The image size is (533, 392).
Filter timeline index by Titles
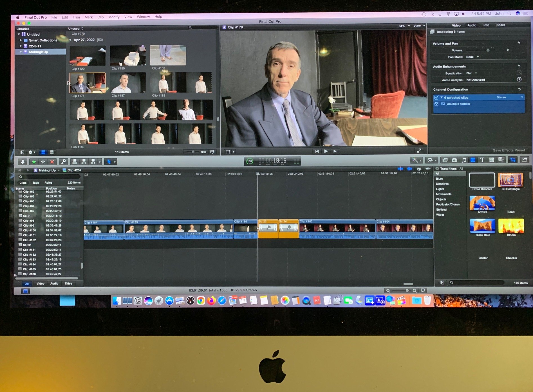coord(68,283)
